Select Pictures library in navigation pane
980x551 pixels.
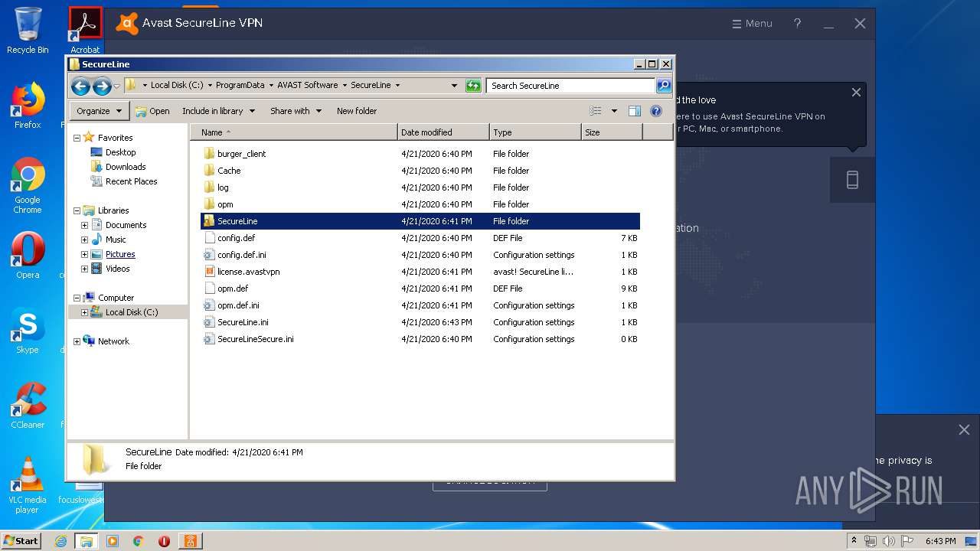120,254
